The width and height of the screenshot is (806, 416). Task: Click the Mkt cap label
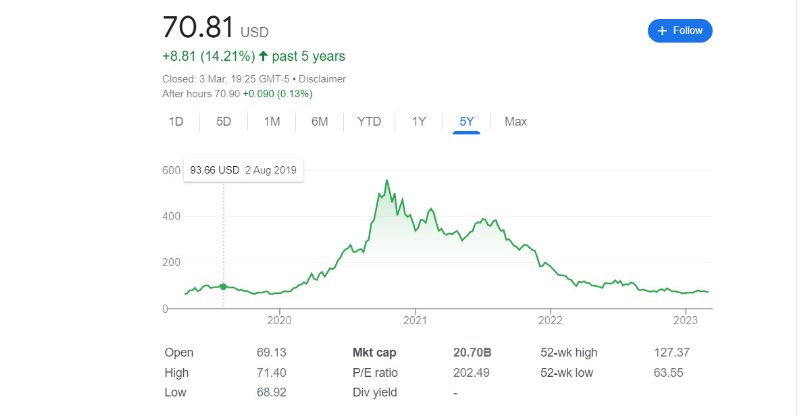(376, 353)
